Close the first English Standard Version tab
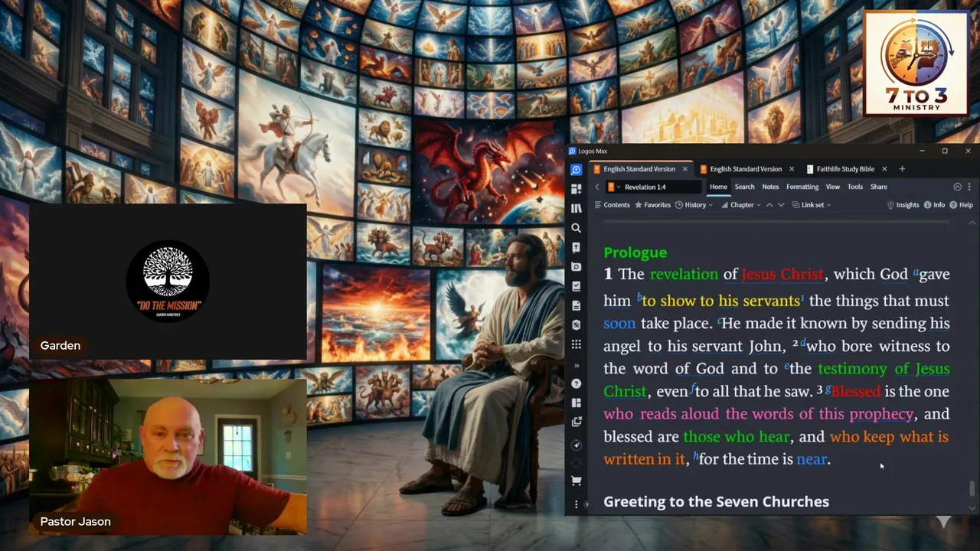 684,169
